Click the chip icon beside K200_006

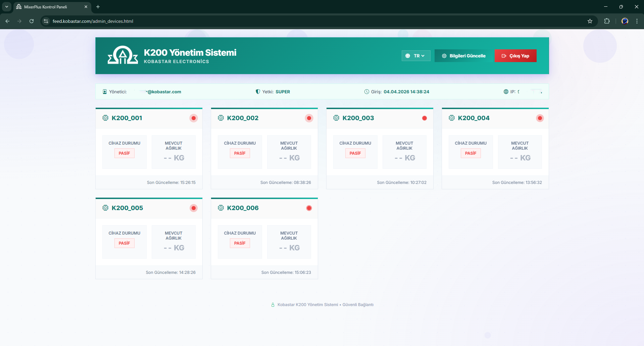221,208
